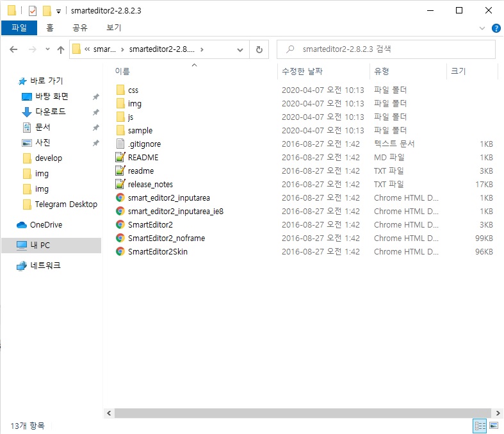
Task: Open the 홈 ribbon tab
Action: pyautogui.click(x=50, y=28)
